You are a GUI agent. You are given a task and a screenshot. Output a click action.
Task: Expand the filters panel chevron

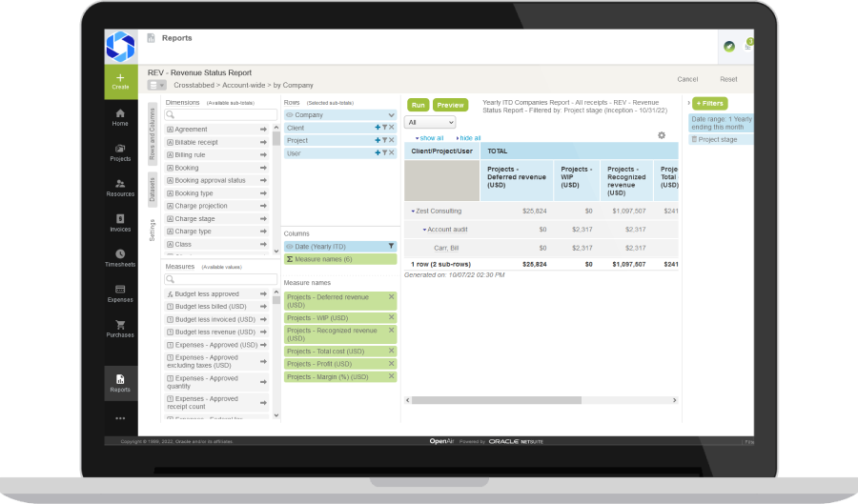point(688,103)
